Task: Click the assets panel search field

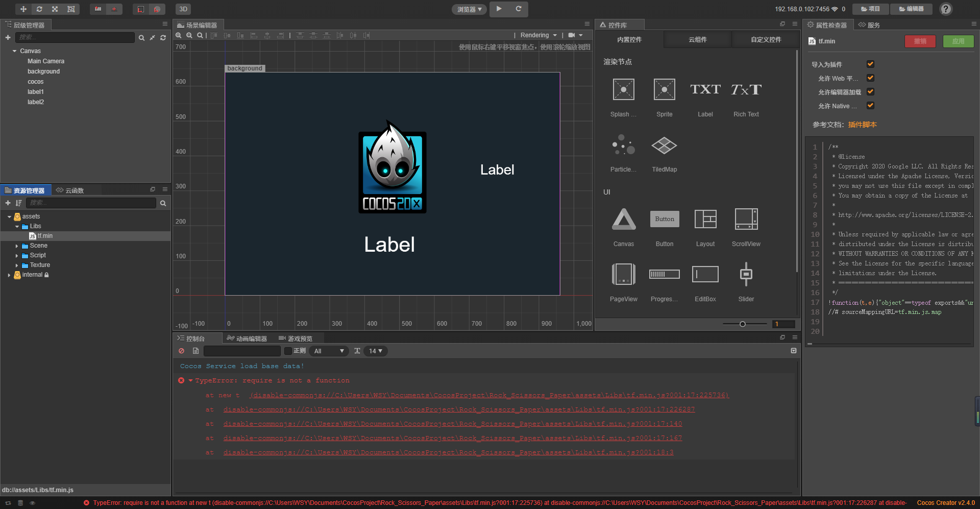Action: click(x=91, y=203)
